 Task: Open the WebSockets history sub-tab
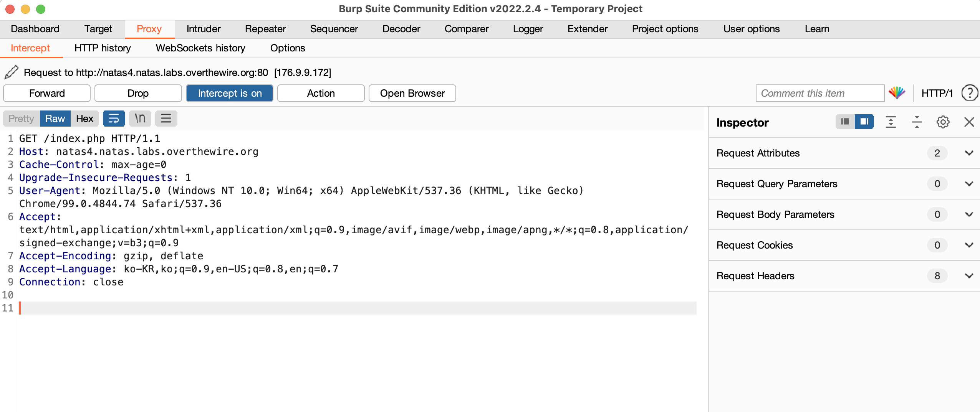point(200,48)
